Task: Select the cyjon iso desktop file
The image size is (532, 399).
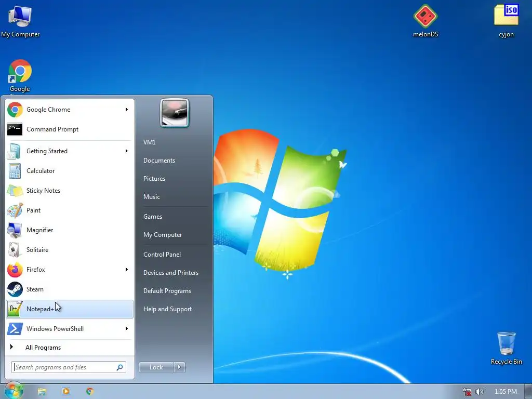Action: point(506,20)
